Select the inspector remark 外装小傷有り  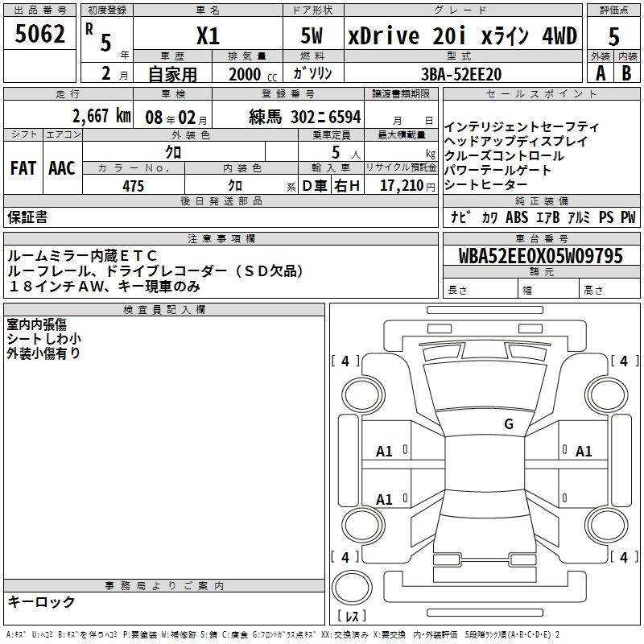pos(43,353)
